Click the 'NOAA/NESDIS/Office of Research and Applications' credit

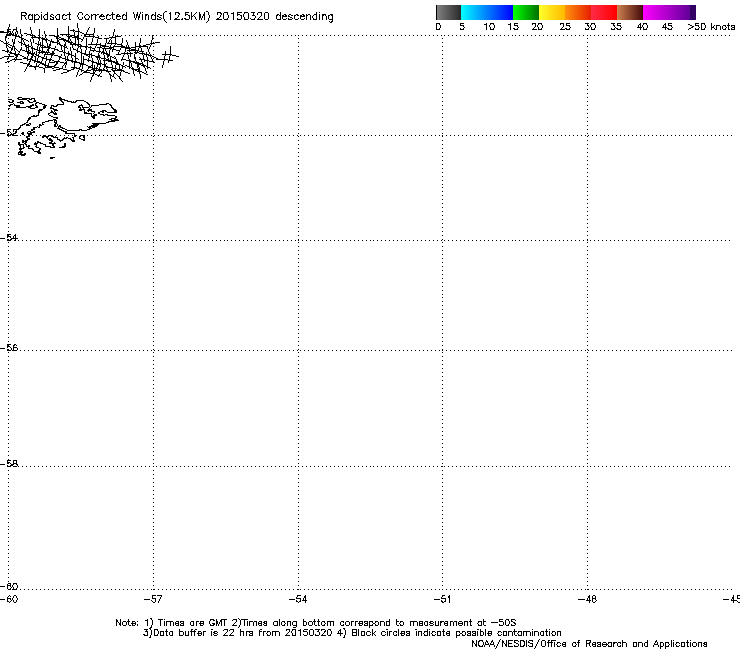589,644
